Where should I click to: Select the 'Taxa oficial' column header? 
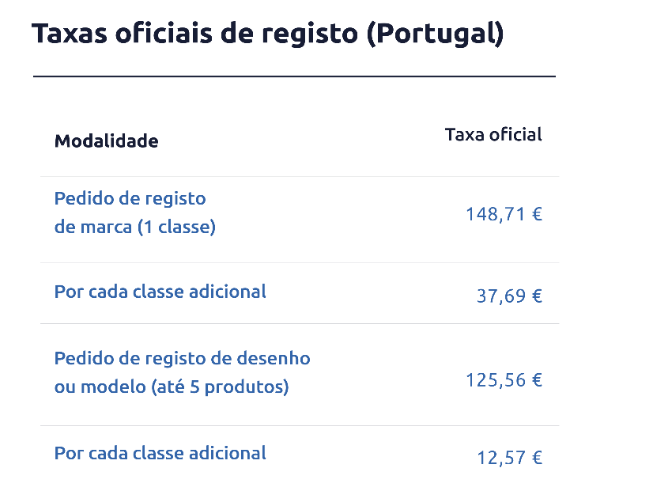(x=493, y=134)
